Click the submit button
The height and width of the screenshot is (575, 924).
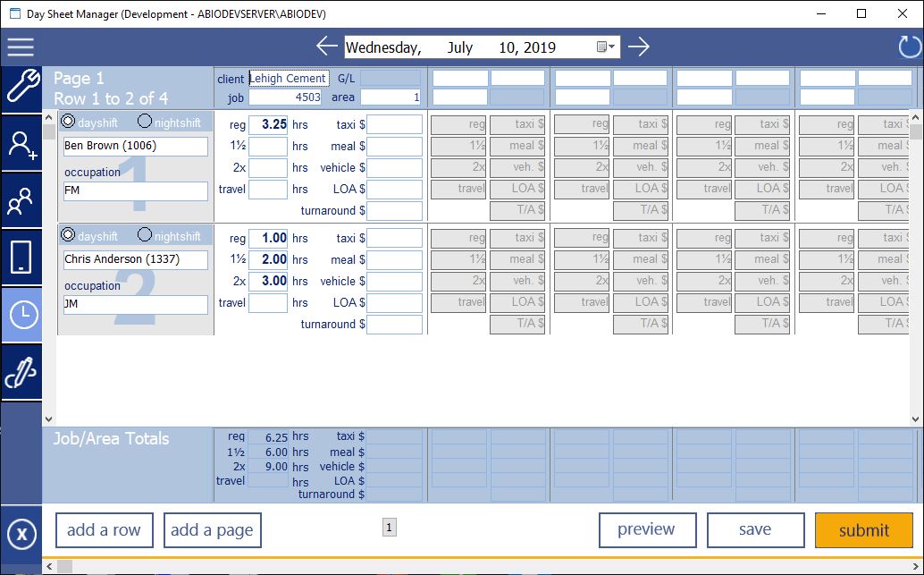click(864, 529)
